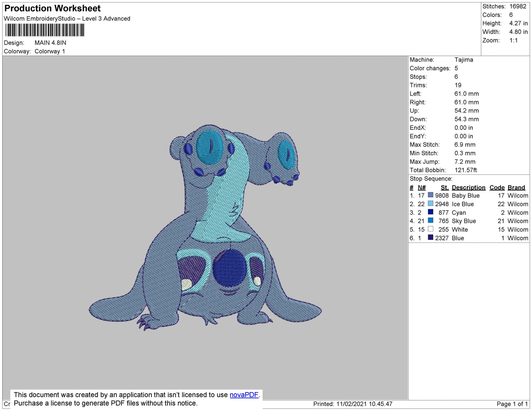532x411 pixels.
Task: Click the design name MAIN 4.8IN
Action: pyautogui.click(x=50, y=43)
